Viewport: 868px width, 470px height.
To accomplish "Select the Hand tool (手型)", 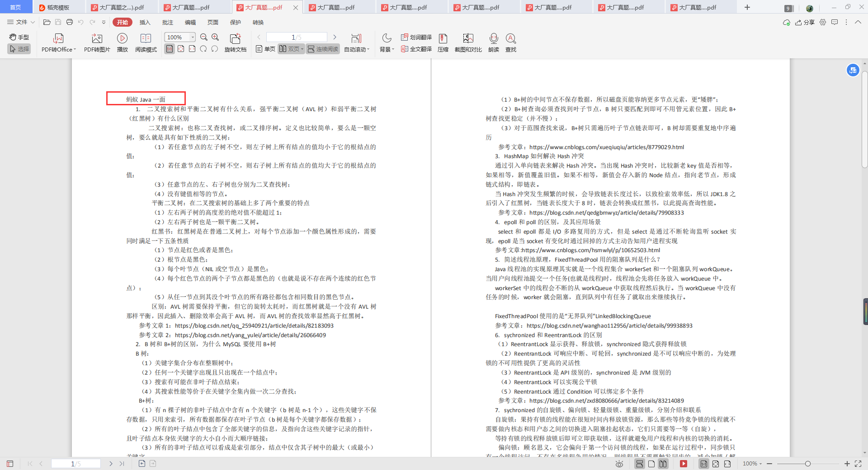I will tap(19, 37).
